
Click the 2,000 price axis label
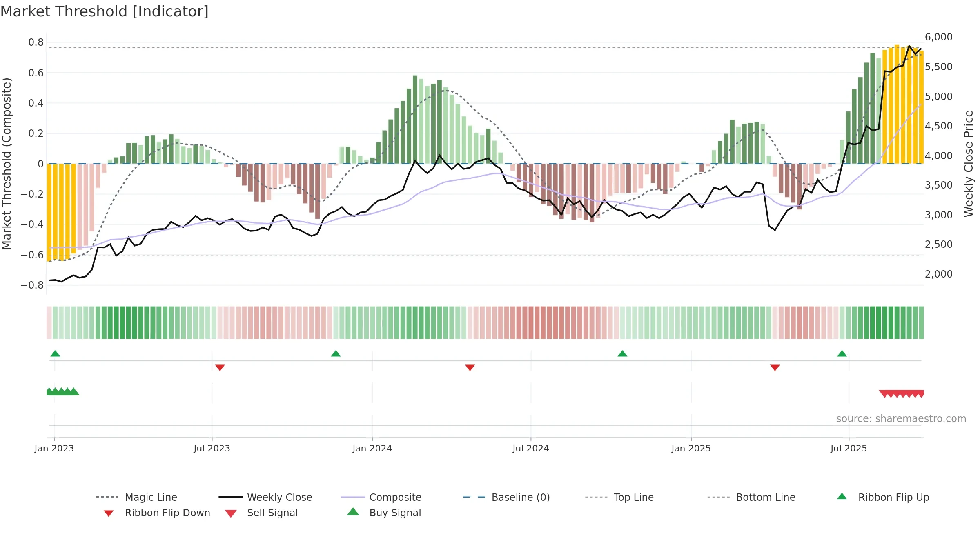point(939,274)
